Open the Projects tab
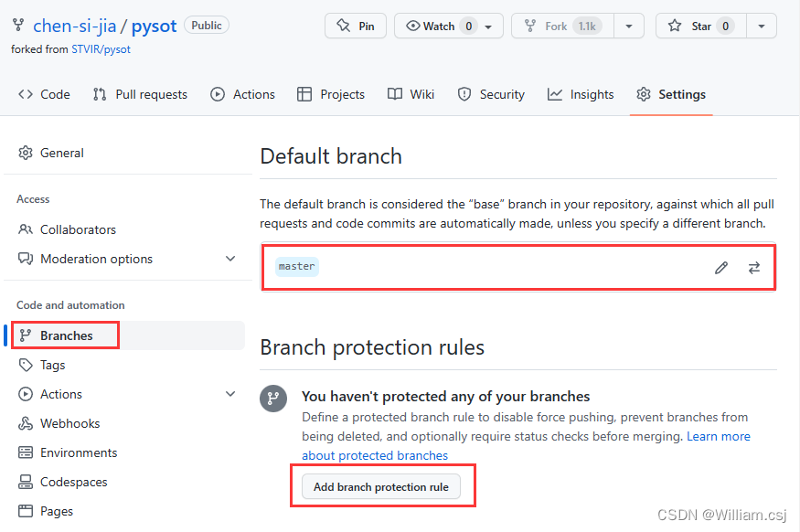 tap(331, 94)
